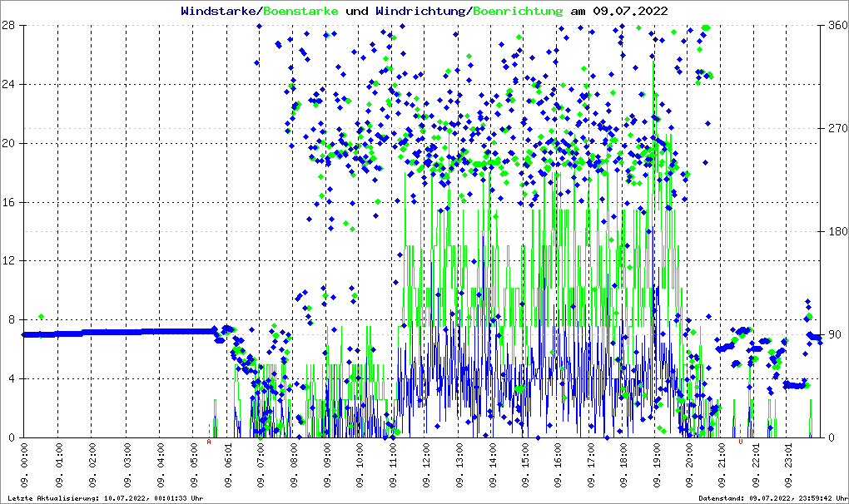Click 'Windstarke' in the chart title

[220, 12]
